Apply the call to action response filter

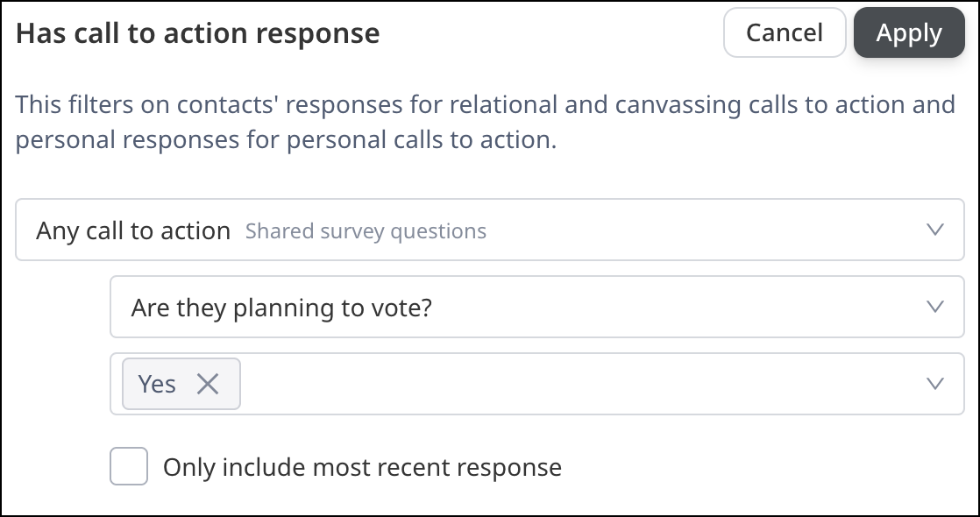pyautogui.click(x=909, y=32)
